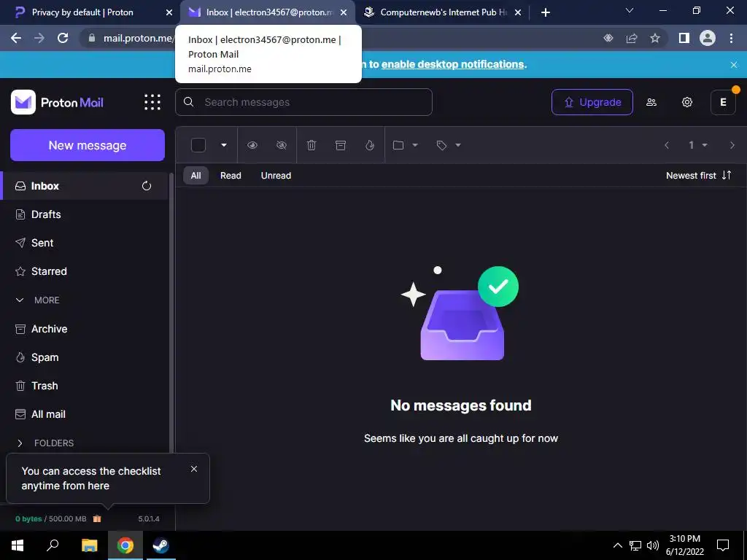Click the Upgrade button
This screenshot has width=747, height=560.
pyautogui.click(x=592, y=102)
